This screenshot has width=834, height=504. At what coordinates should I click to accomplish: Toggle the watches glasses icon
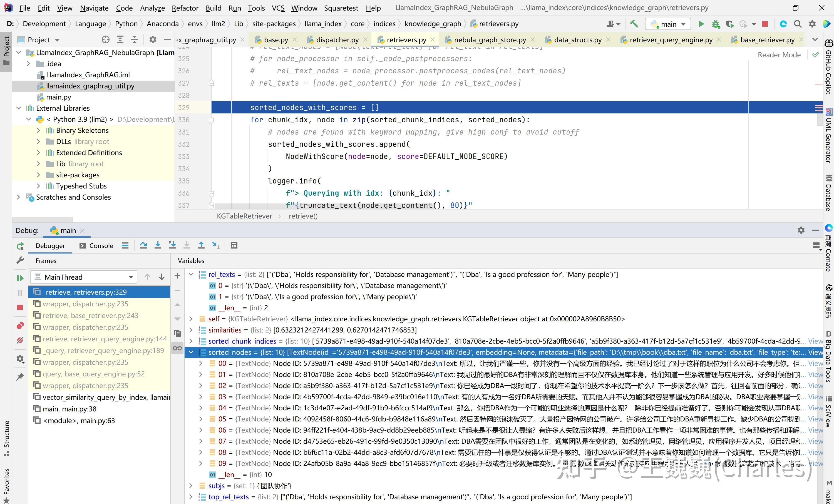[x=177, y=348]
